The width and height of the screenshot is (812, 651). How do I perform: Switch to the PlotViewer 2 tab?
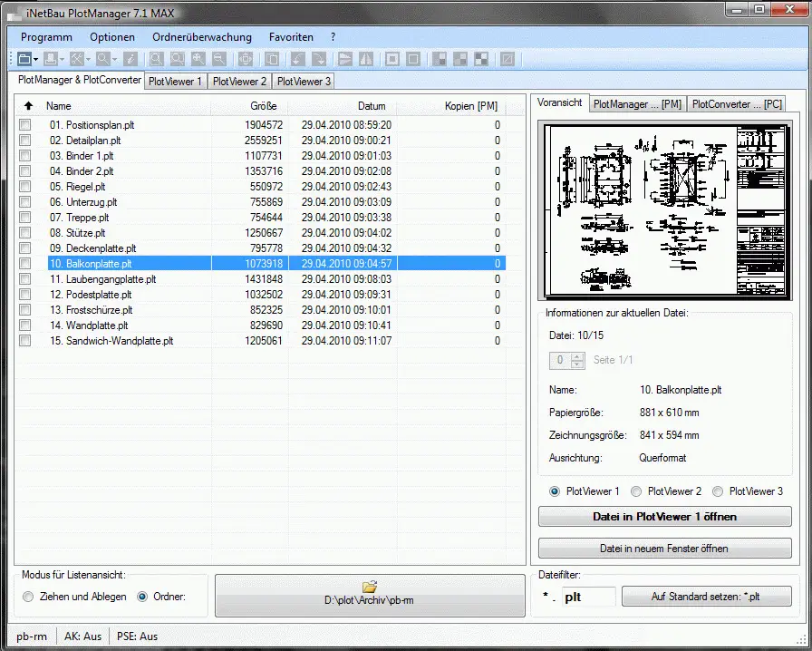coord(239,82)
